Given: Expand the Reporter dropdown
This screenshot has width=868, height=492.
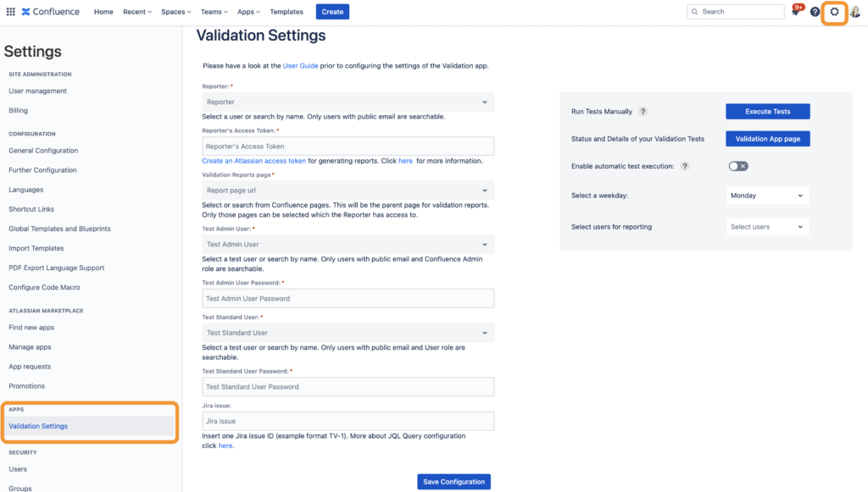Looking at the screenshot, I should point(348,102).
